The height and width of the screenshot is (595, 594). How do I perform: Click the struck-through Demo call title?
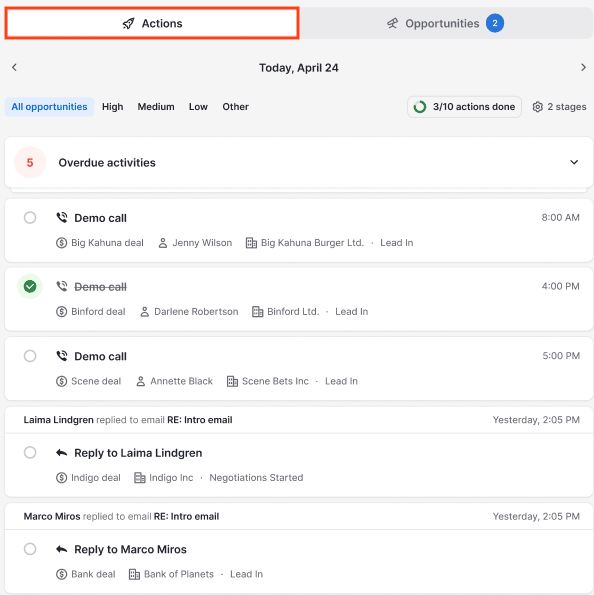100,287
